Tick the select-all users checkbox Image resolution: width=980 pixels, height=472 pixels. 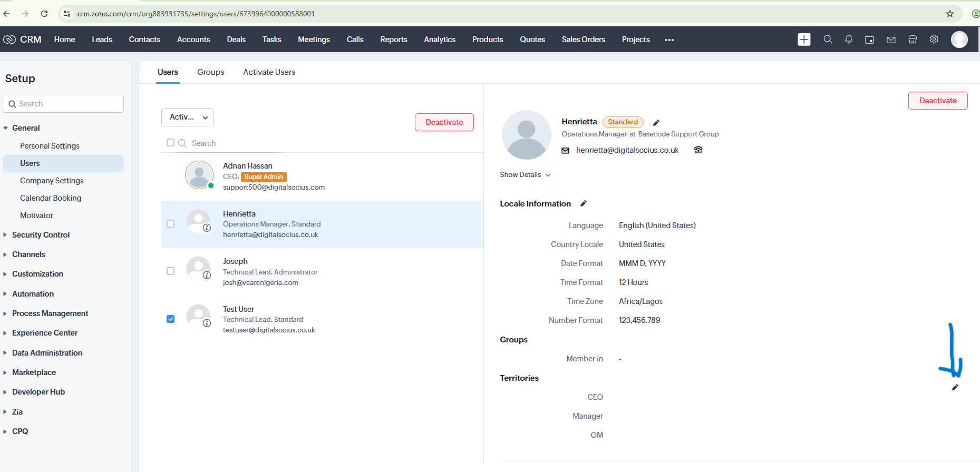pyautogui.click(x=170, y=142)
